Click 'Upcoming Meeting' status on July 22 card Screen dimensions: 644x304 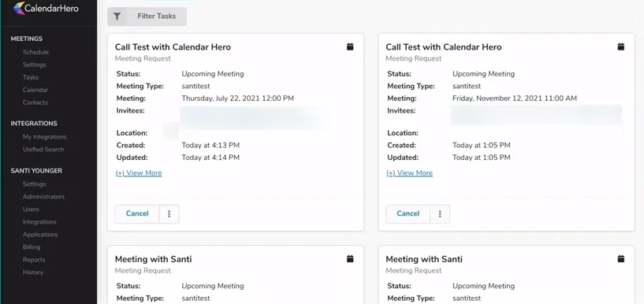tap(213, 74)
